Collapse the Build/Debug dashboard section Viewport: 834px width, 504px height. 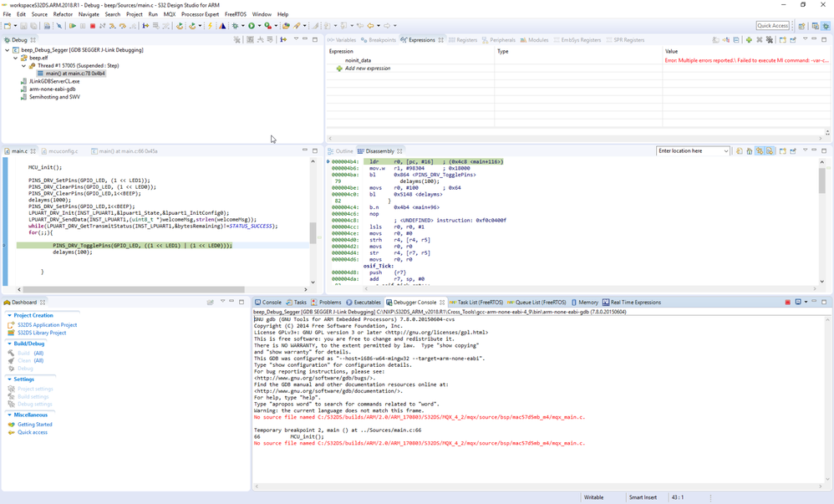pyautogui.click(x=9, y=344)
